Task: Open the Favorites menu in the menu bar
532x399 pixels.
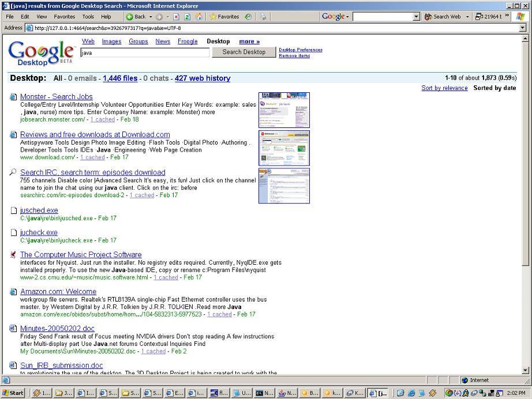Action: tap(65, 17)
